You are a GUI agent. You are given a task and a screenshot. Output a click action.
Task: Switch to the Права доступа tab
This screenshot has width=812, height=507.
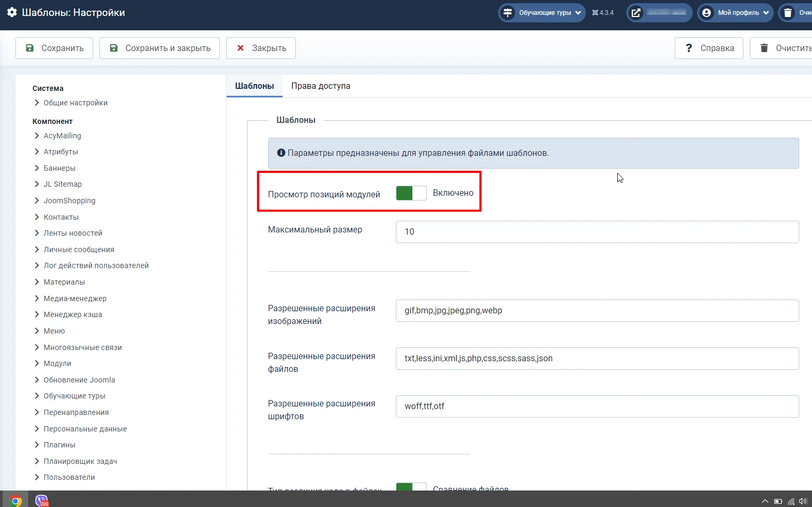tap(320, 86)
